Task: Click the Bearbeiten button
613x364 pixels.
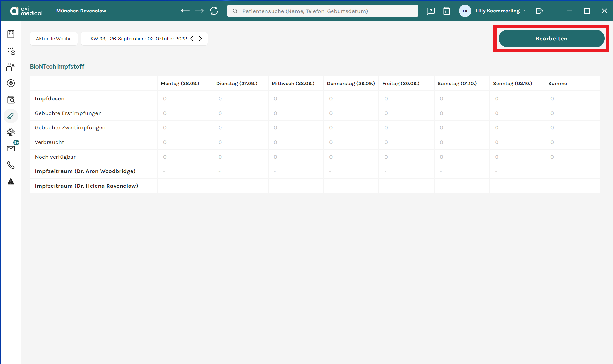Action: coord(551,39)
